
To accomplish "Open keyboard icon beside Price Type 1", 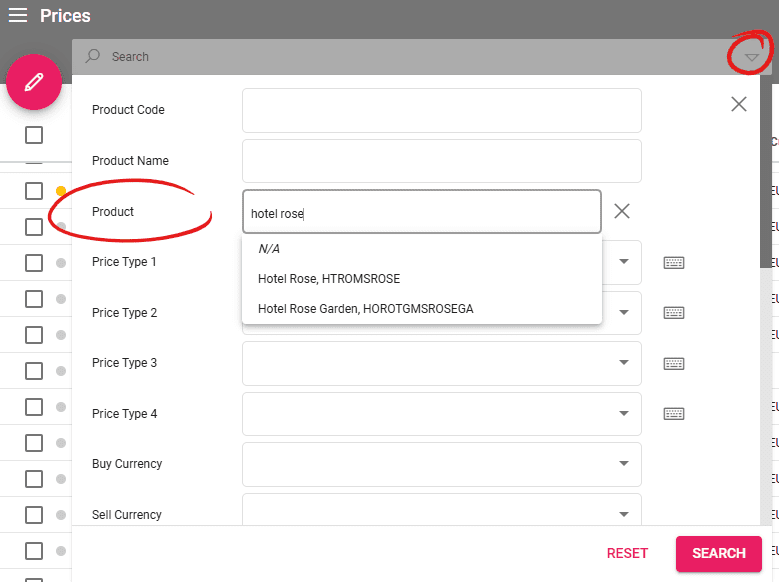I will point(674,262).
